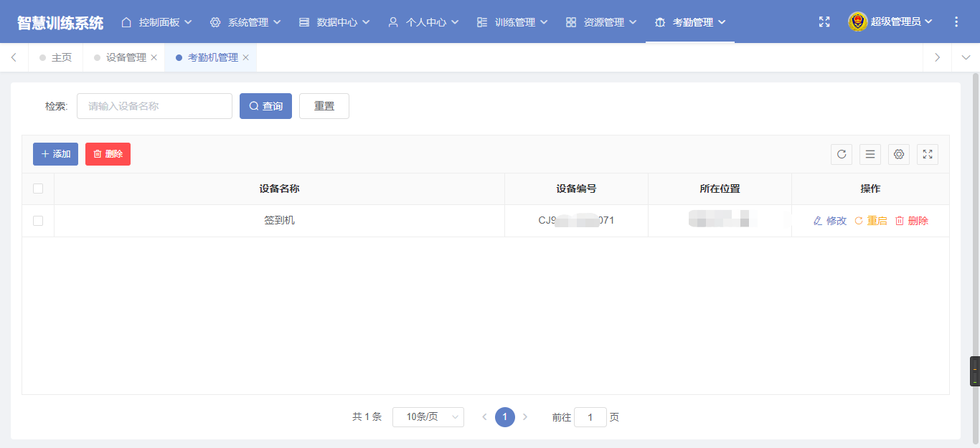
Task: Open the 10条/页 page size dropdown
Action: (428, 417)
